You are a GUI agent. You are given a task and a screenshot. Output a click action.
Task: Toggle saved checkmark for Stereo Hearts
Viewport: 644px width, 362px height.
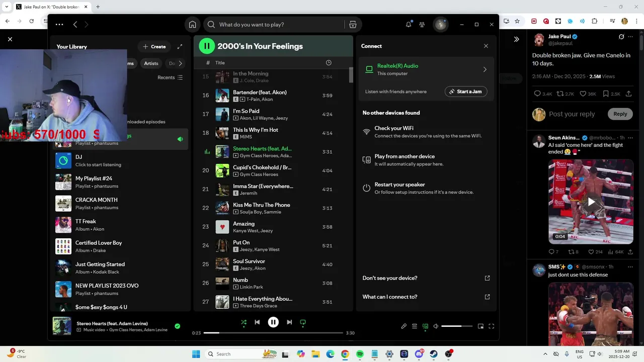pyautogui.click(x=177, y=326)
